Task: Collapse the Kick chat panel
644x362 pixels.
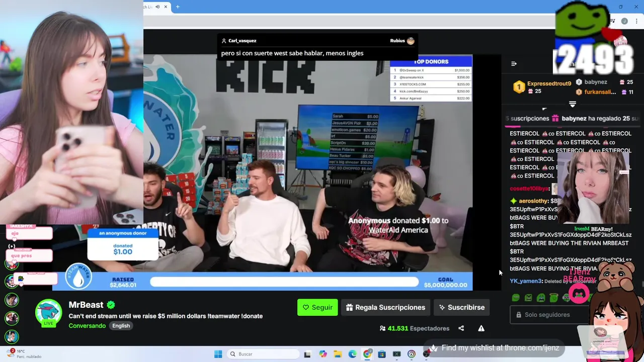Action: coord(514,64)
